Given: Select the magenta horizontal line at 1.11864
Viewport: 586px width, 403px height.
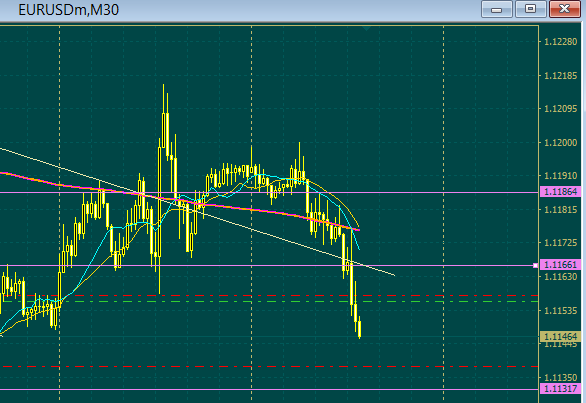Looking at the screenshot, I should tap(269, 193).
